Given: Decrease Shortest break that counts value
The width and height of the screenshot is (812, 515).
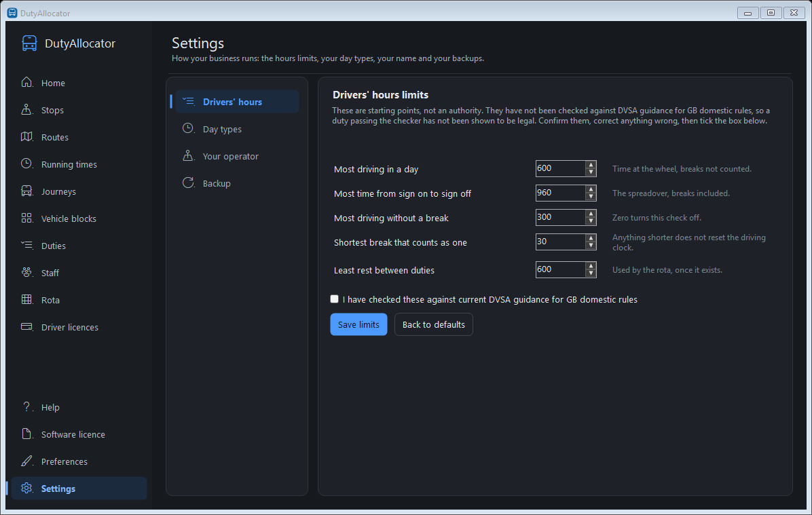Looking at the screenshot, I should (x=591, y=246).
